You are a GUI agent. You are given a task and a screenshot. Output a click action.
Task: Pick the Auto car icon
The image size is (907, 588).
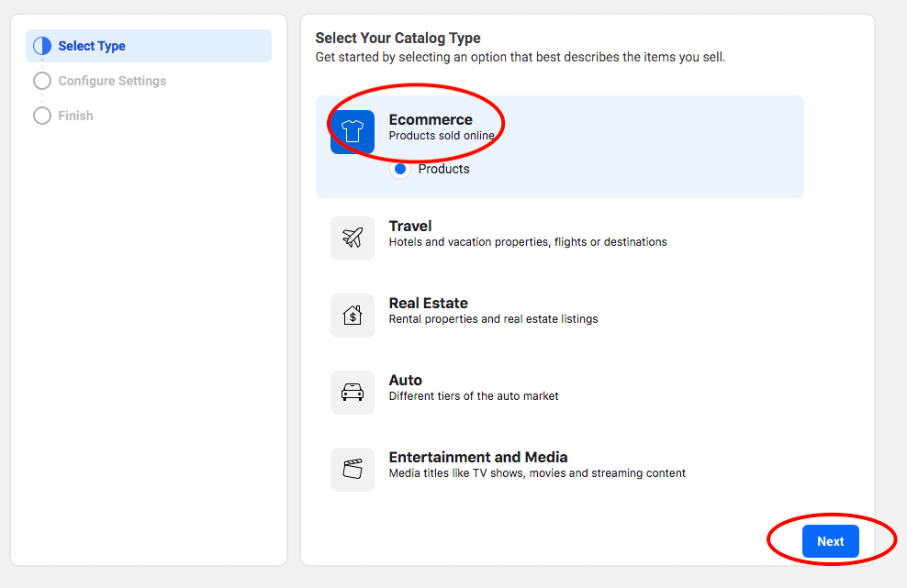(353, 393)
